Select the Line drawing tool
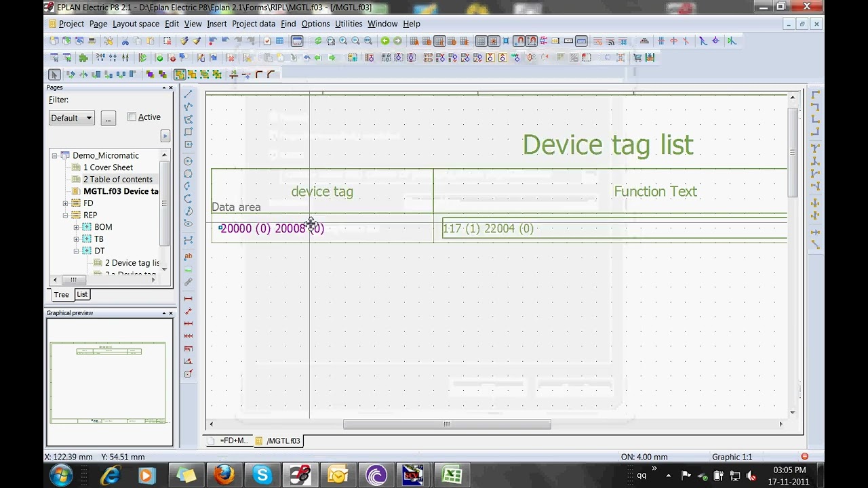868x488 pixels. 189,94
